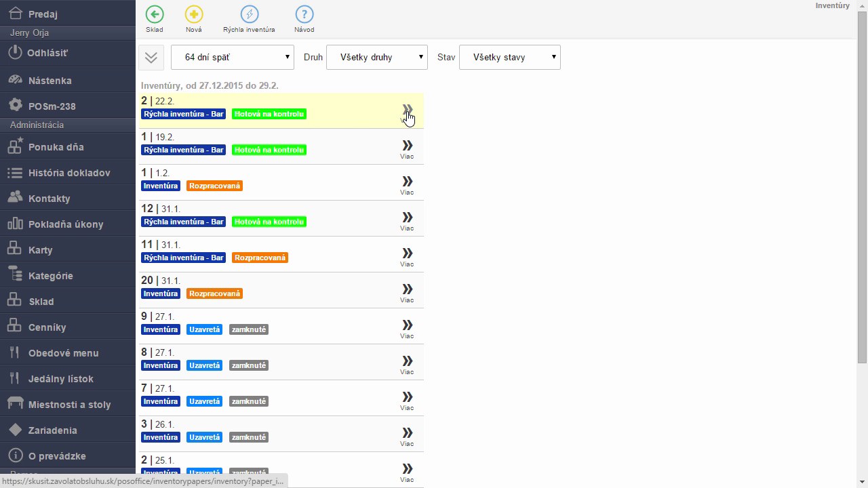Screen dimensions: 868x488
Task: Click 'Rozpracovaná' tag of row 11
Action: [x=260, y=258]
